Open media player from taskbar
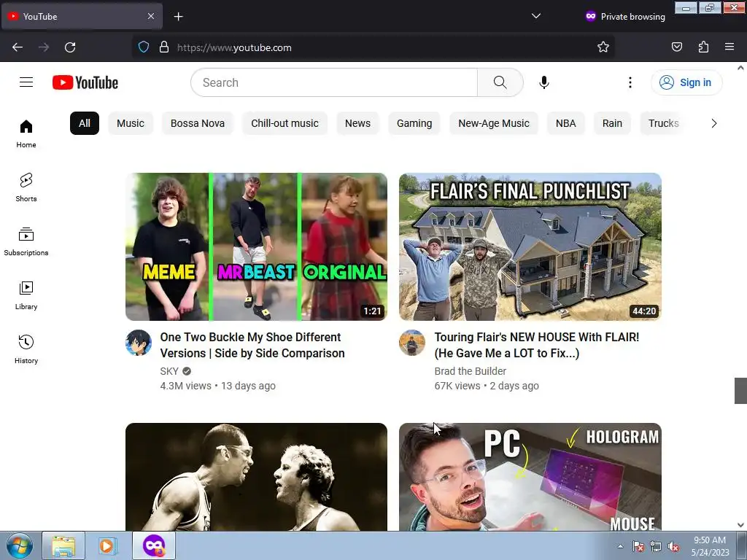The height and width of the screenshot is (560, 747). coord(108,545)
